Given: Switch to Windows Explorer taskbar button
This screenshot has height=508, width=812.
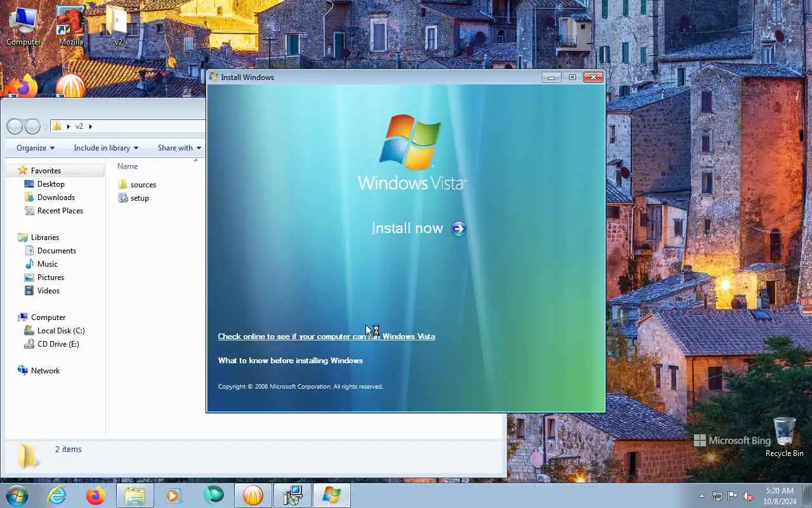Looking at the screenshot, I should (x=134, y=495).
